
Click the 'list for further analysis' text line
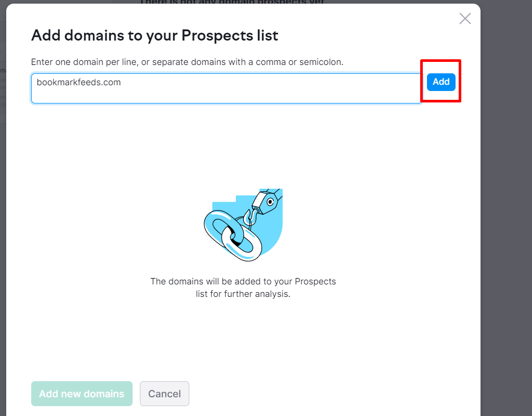(x=243, y=294)
